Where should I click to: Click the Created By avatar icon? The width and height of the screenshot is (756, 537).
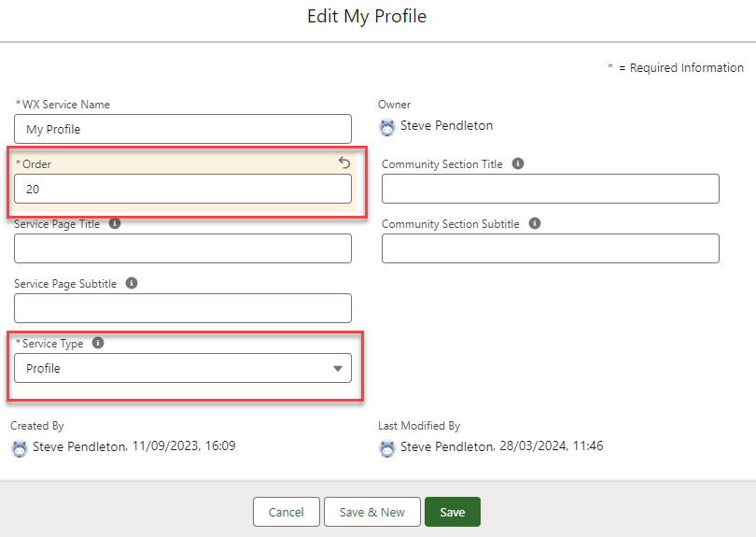tap(20, 448)
